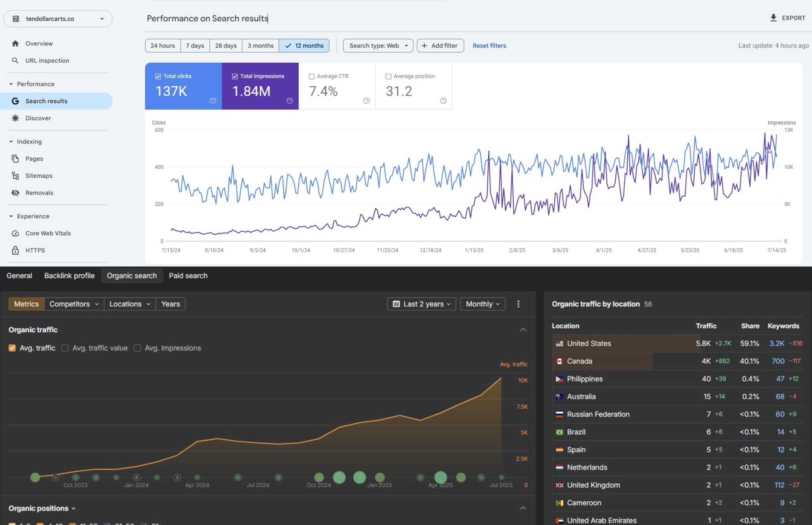Screen dimensions: 812x525
Task: Uncheck the Total impressions checkbox
Action: [x=235, y=76]
